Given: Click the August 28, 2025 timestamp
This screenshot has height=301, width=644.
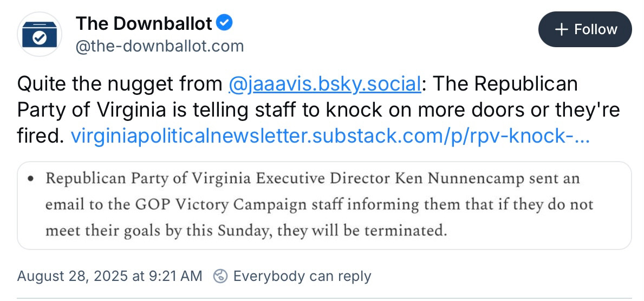Looking at the screenshot, I should [109, 276].
